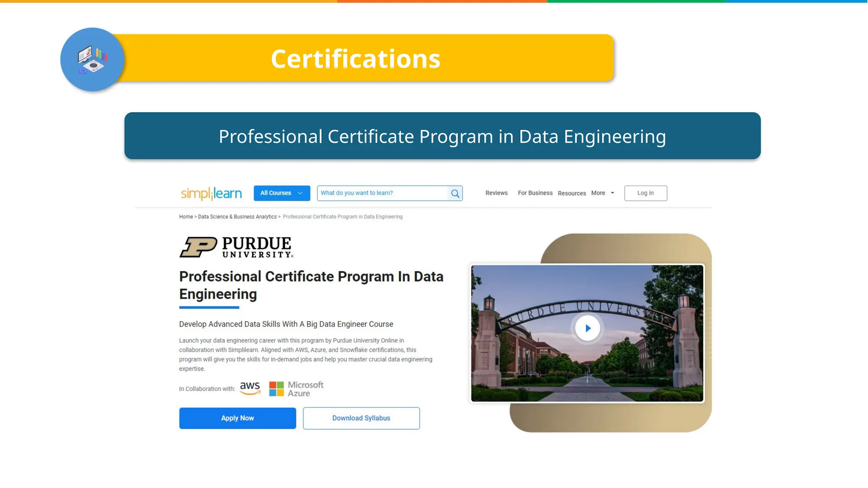Click the dark blue program title banner
The image size is (868, 488).
pyautogui.click(x=442, y=136)
